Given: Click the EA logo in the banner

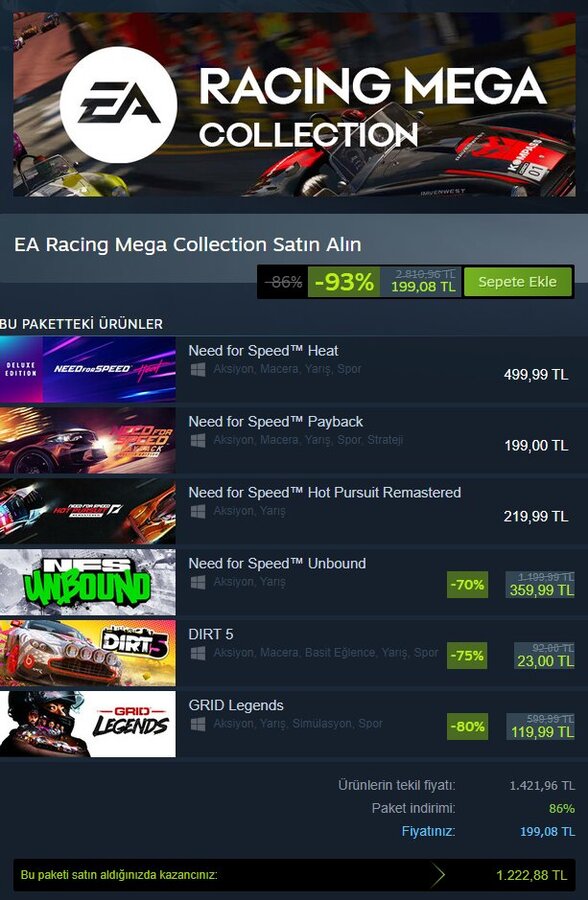Looking at the screenshot, I should [118, 104].
